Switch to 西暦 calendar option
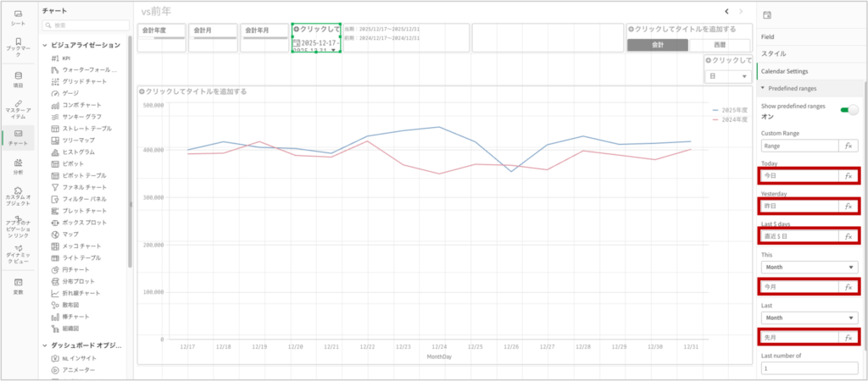Image resolution: width=868 pixels, height=381 pixels. (720, 45)
